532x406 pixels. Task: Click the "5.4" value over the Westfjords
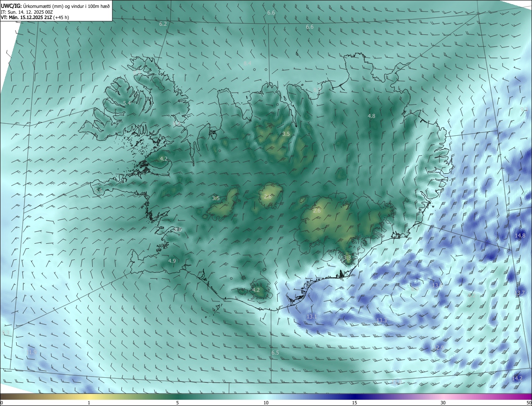tap(127, 103)
